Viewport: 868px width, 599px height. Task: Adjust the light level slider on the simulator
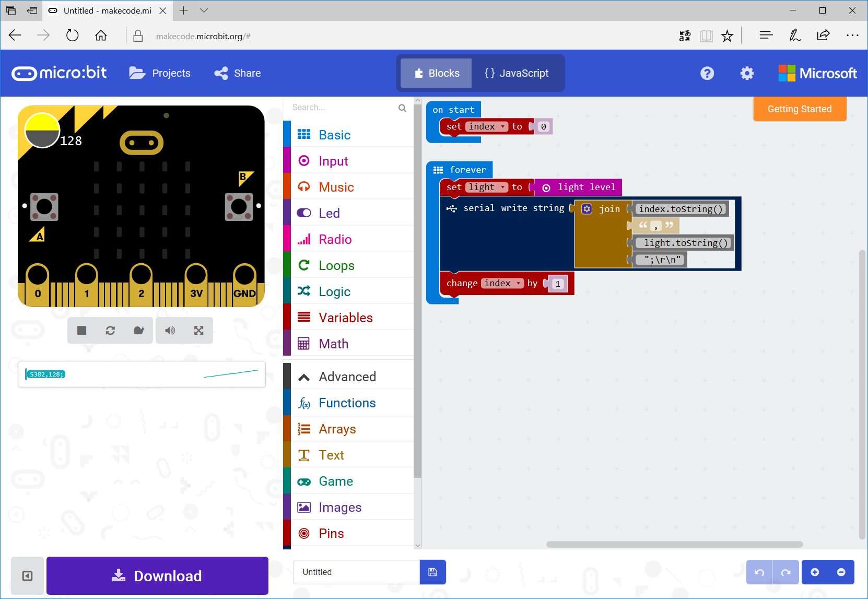pyautogui.click(x=42, y=130)
